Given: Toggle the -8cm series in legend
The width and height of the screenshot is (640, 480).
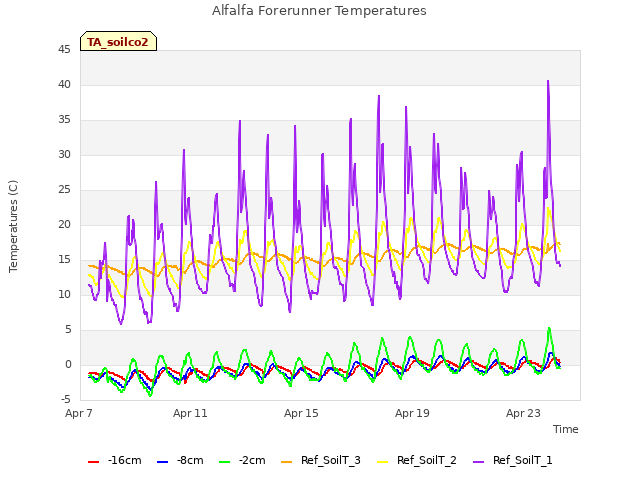Looking at the screenshot, I should click(180, 460).
